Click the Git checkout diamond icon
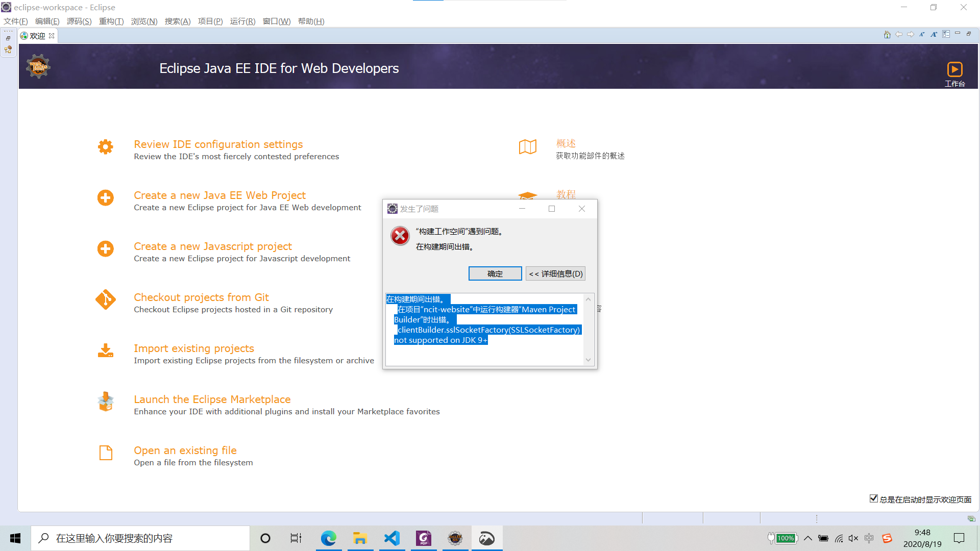 click(x=106, y=300)
